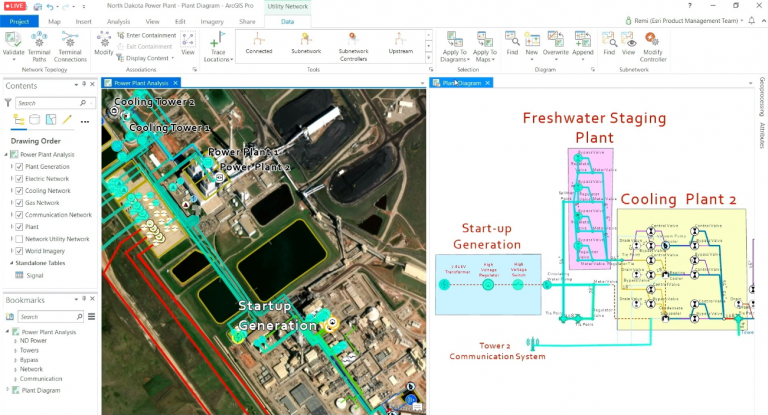The image size is (768, 415).
Task: Click the Modify Controller icon
Action: [653, 46]
